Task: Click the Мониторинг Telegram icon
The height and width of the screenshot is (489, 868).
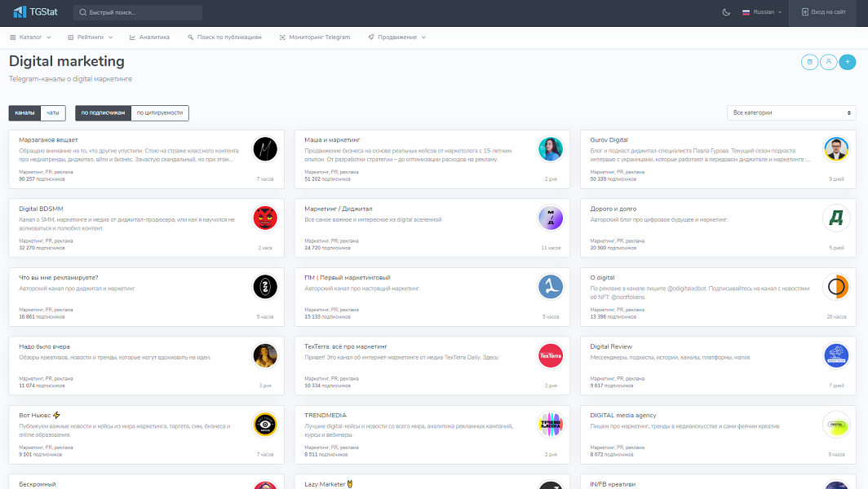Action: (x=282, y=37)
